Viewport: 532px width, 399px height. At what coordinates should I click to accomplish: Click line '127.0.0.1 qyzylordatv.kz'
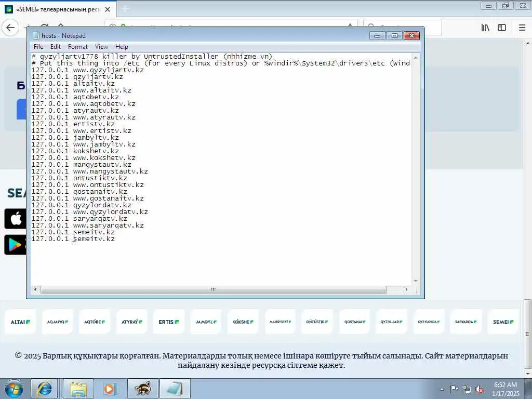tap(82, 205)
